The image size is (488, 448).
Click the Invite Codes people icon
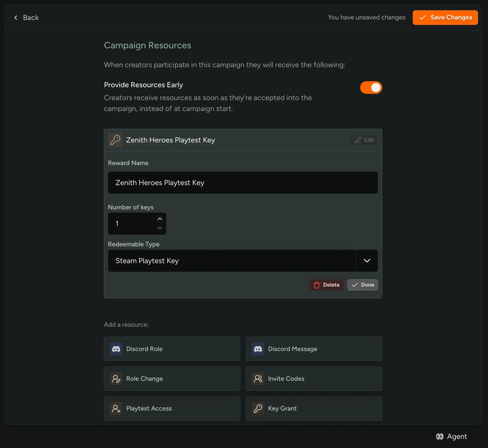[258, 378]
